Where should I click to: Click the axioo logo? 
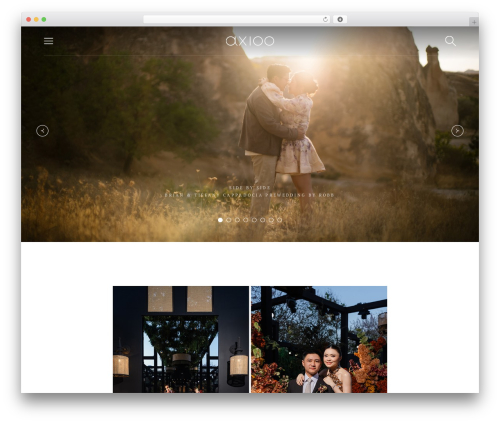point(250,41)
